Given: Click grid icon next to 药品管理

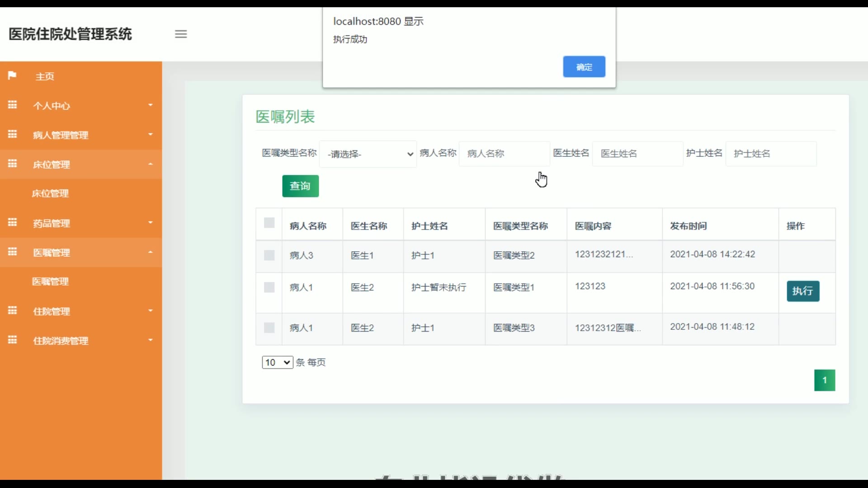Looking at the screenshot, I should pyautogui.click(x=12, y=222).
